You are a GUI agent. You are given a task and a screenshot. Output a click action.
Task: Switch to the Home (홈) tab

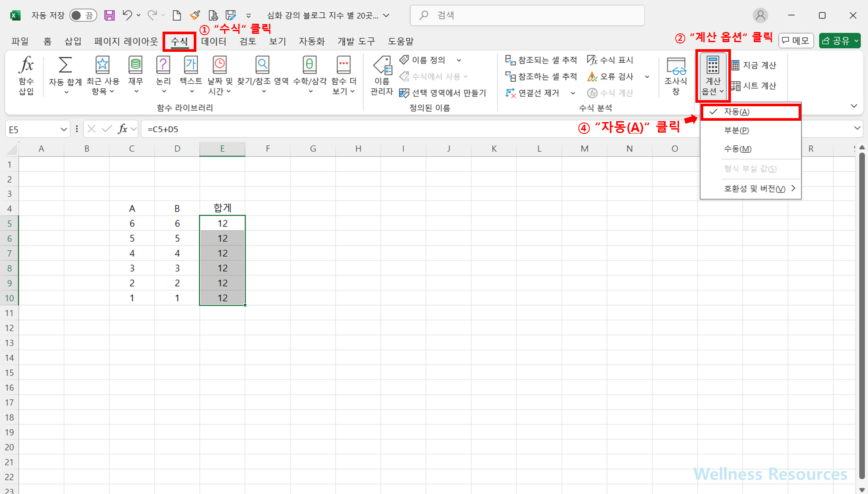pos(47,41)
